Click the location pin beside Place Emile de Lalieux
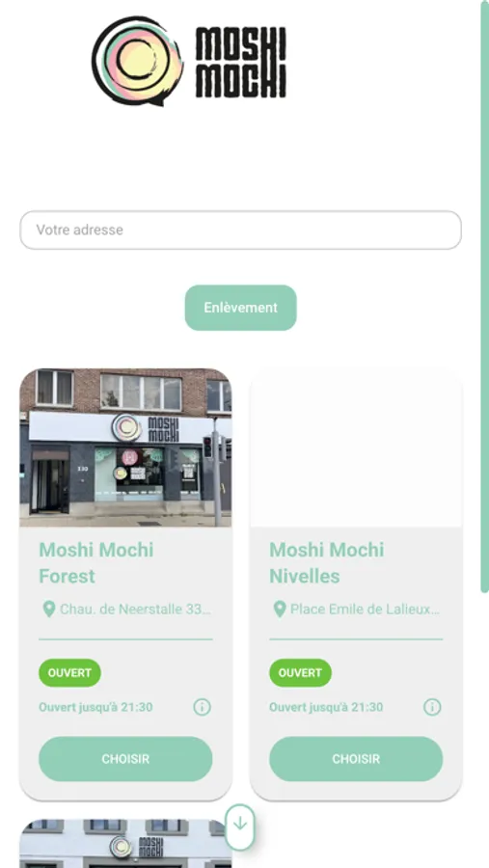Screen dimensions: 489x868 [x=279, y=610]
